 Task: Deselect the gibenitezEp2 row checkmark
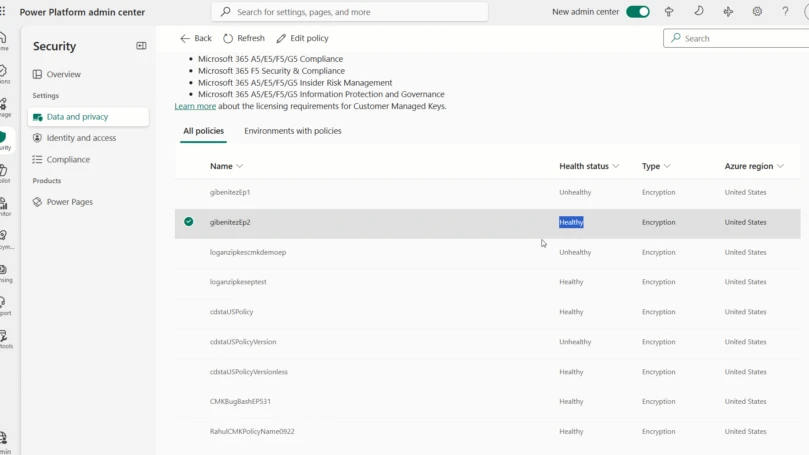188,222
